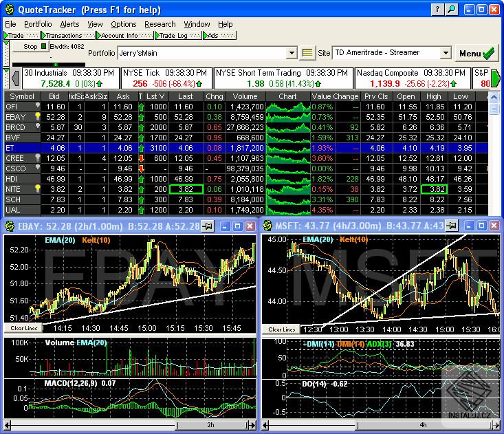Jump to end of EBAY chart
Viewport: 504px width, 434px height.
click(253, 425)
